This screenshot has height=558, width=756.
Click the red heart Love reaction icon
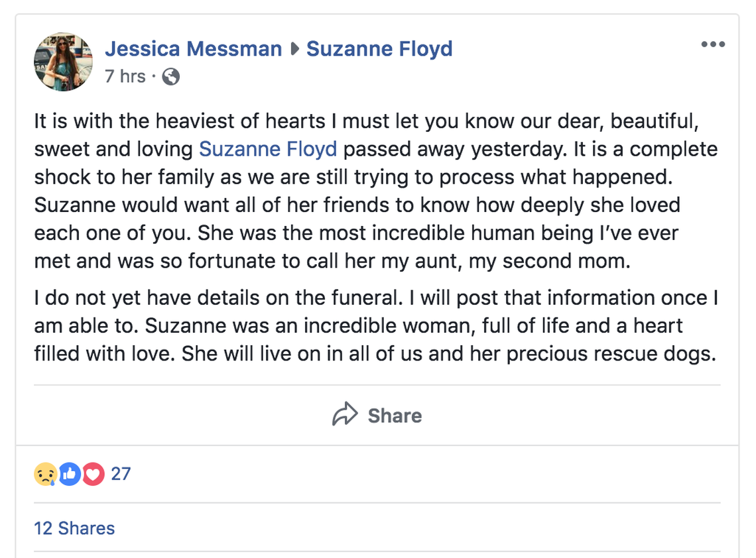click(92, 474)
